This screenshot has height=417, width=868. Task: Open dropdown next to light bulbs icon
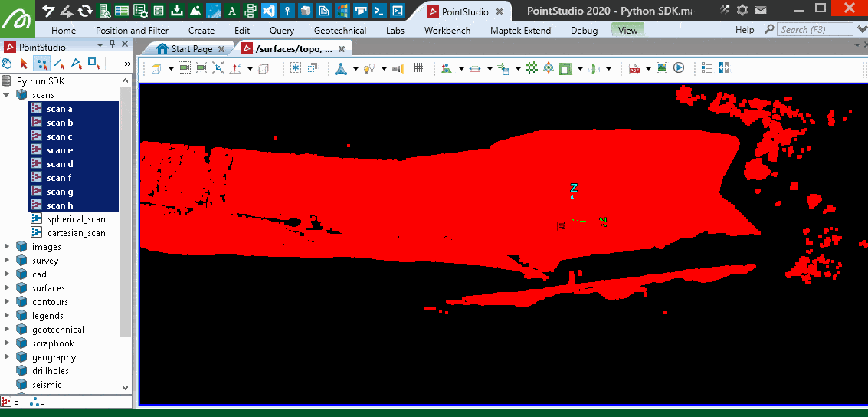click(x=384, y=69)
